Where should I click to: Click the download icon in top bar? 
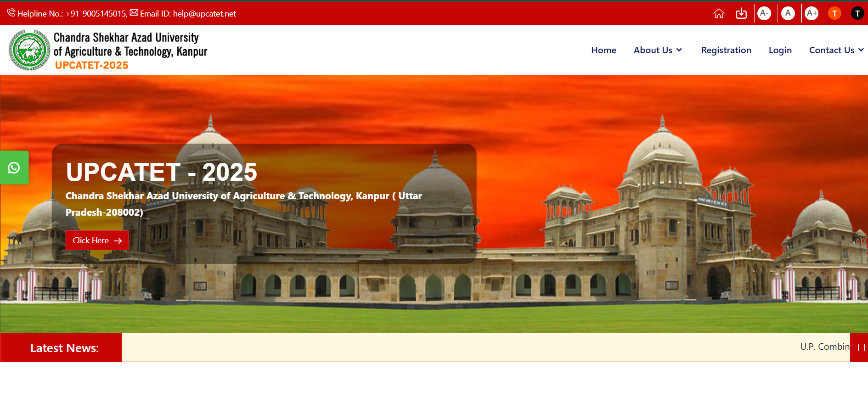tap(741, 13)
